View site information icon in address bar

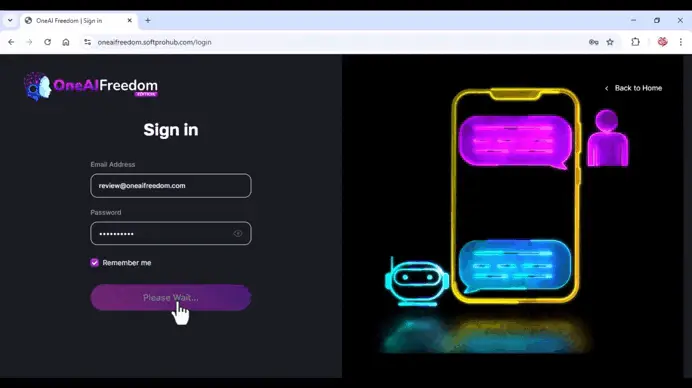tap(87, 42)
